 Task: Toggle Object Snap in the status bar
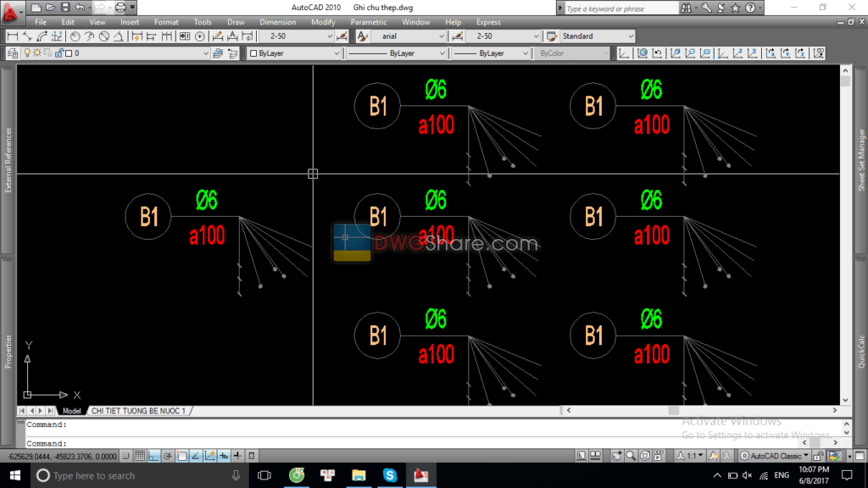pos(181,456)
